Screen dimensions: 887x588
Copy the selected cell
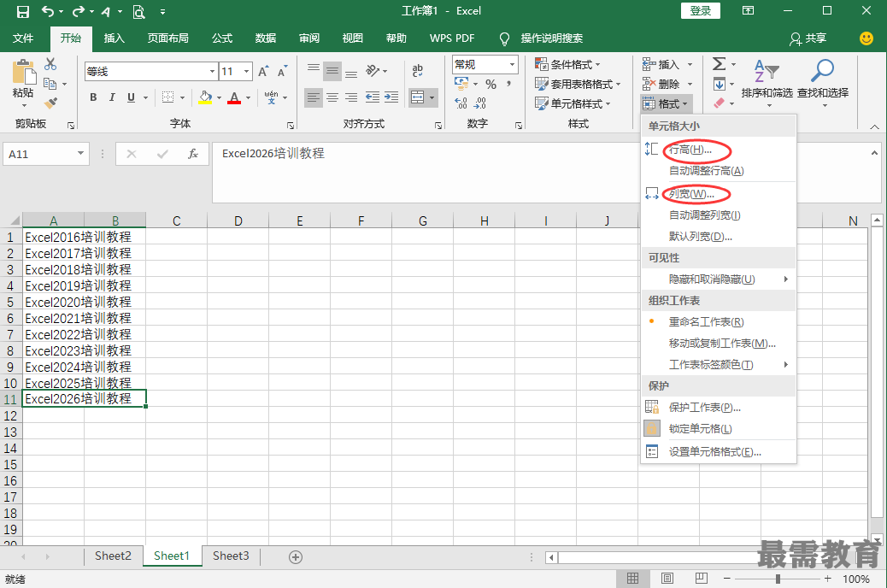[x=50, y=84]
